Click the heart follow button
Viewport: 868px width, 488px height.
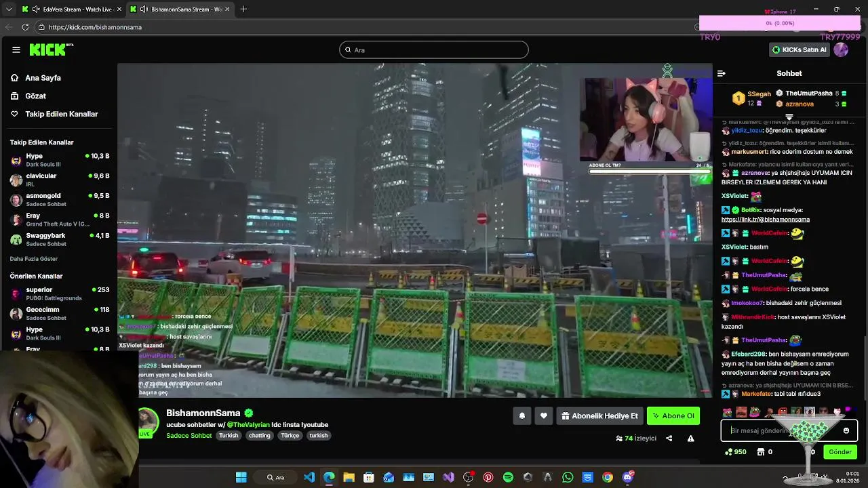coord(543,416)
